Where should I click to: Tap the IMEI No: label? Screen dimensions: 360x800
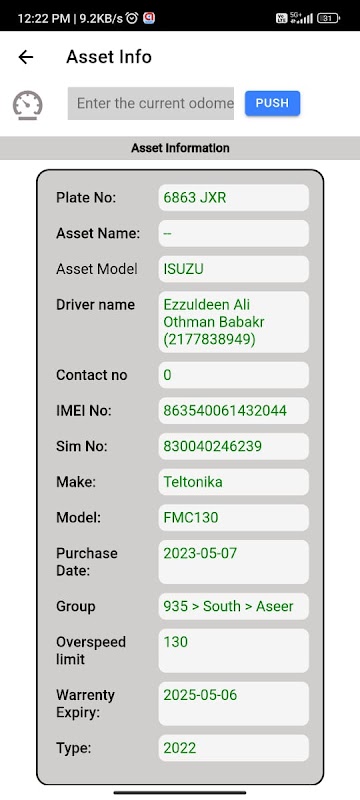[84, 411]
